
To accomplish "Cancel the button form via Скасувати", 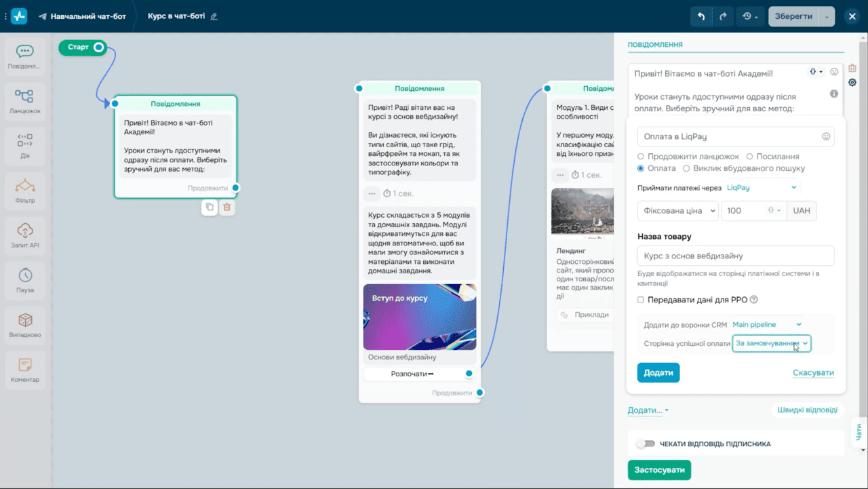I will coord(813,373).
